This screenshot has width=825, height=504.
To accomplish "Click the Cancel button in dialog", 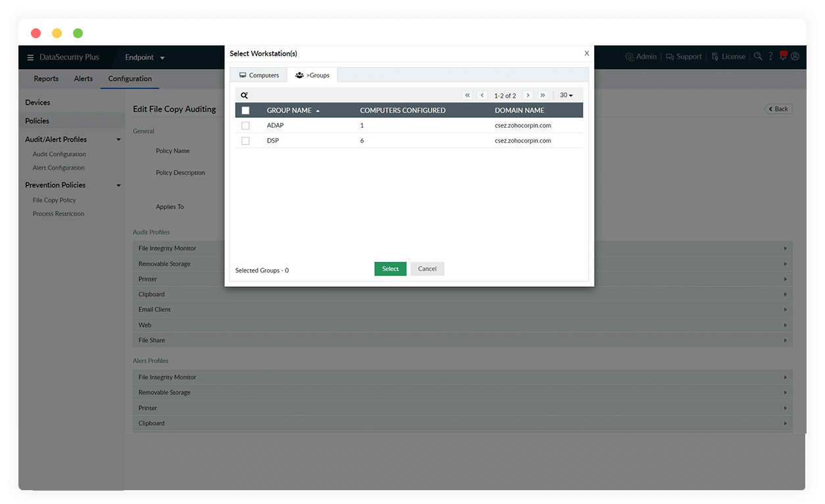I will tap(428, 268).
